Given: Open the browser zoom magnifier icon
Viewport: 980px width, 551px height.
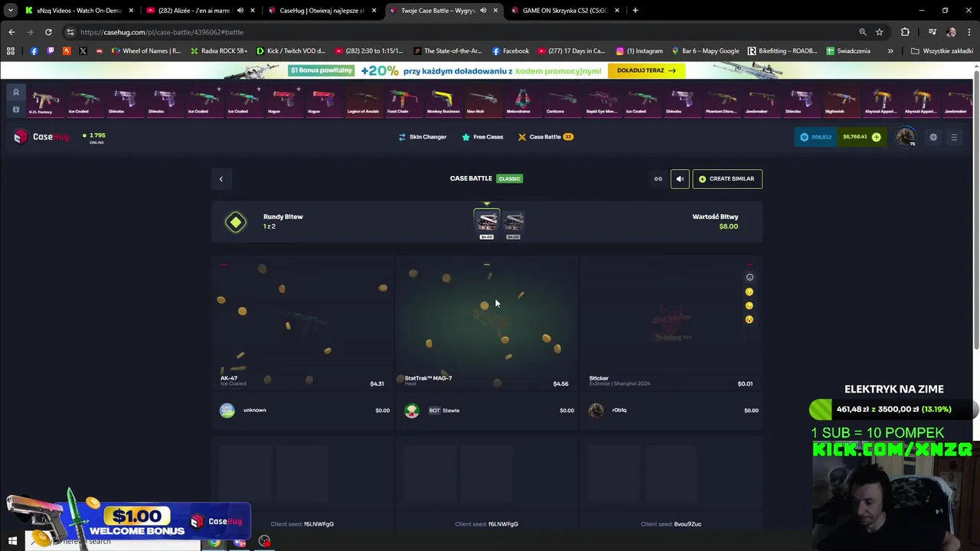Looking at the screenshot, I should (862, 32).
